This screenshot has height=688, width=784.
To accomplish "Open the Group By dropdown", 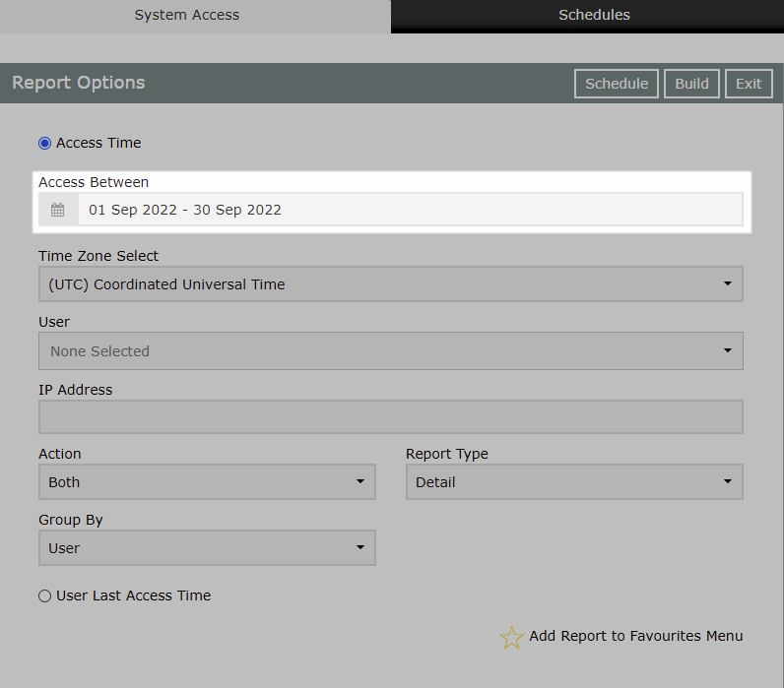I will (207, 547).
